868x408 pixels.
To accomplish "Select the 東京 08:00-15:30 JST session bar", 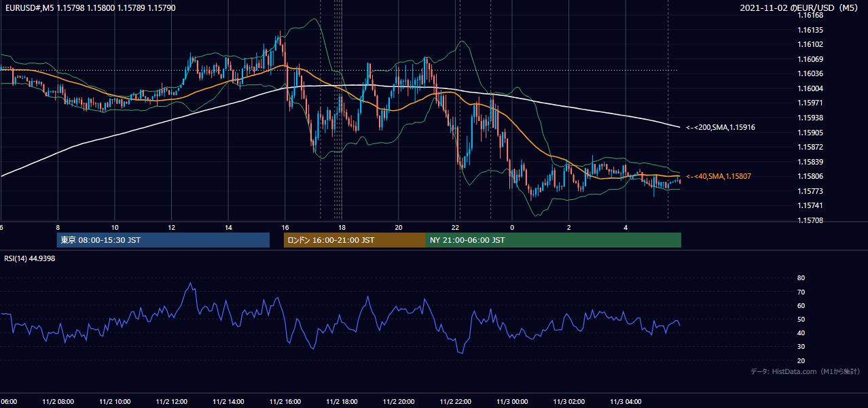I will click(163, 240).
